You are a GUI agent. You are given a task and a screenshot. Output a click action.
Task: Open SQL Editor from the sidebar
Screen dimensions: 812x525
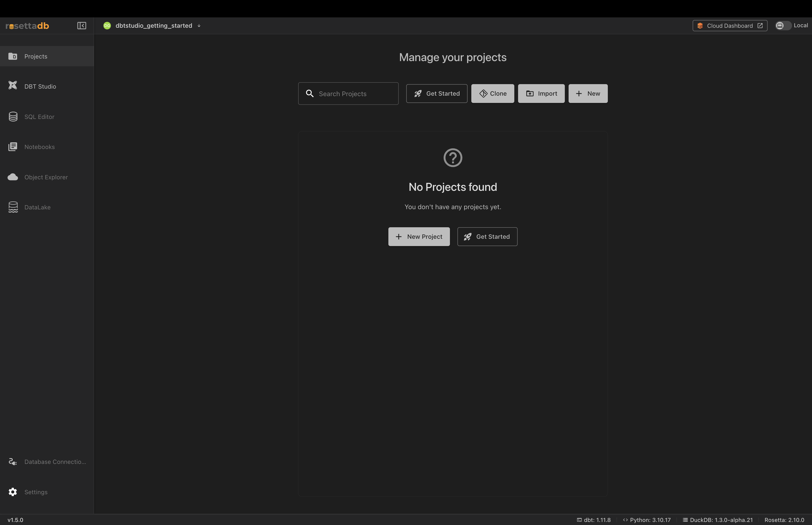(47, 117)
